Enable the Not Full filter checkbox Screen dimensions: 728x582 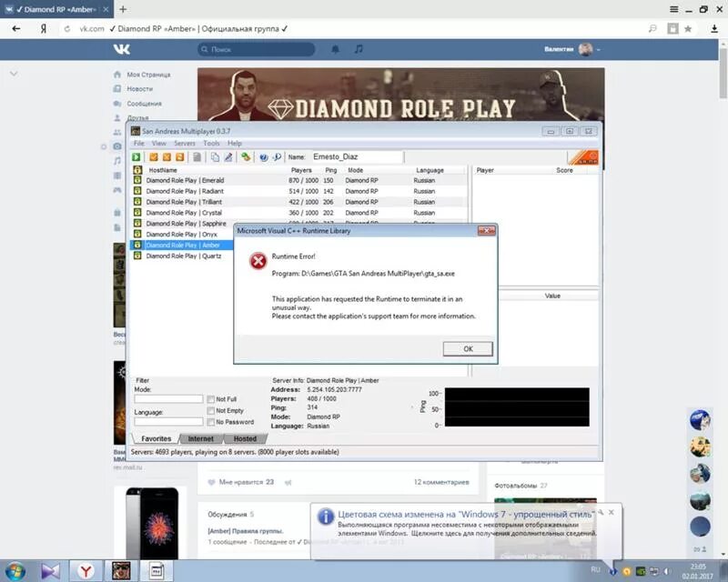click(x=211, y=399)
